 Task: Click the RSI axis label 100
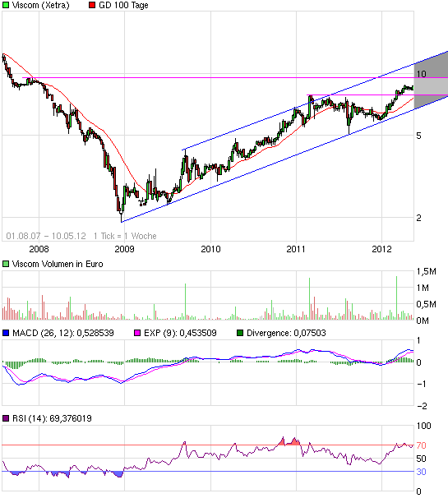423,426
